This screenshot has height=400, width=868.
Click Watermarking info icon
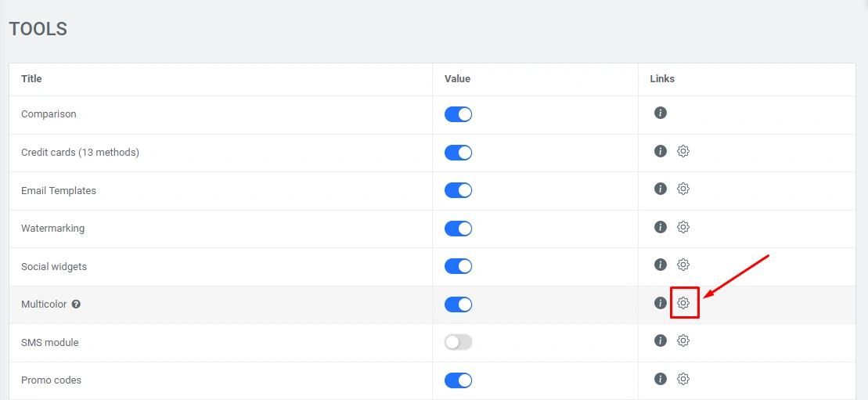pyautogui.click(x=660, y=227)
